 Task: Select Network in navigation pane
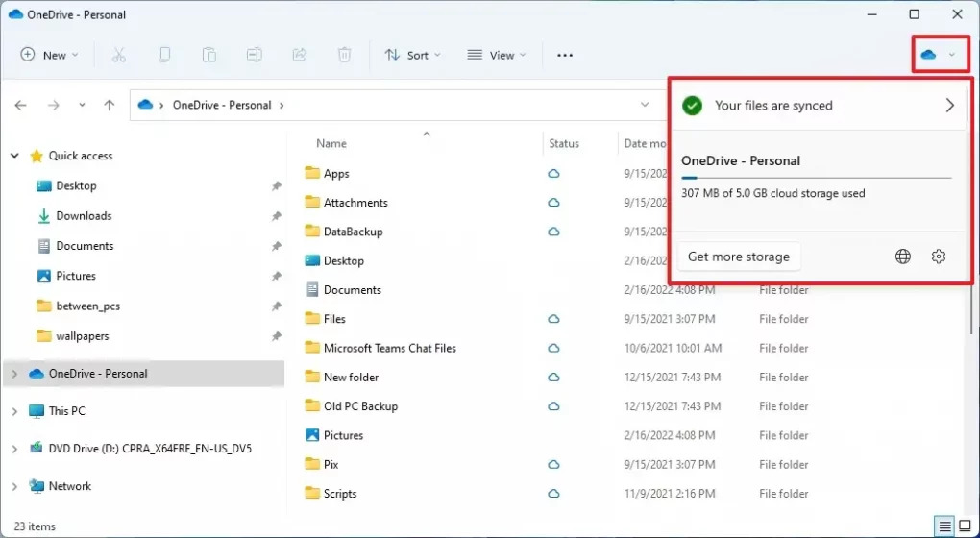coord(70,486)
